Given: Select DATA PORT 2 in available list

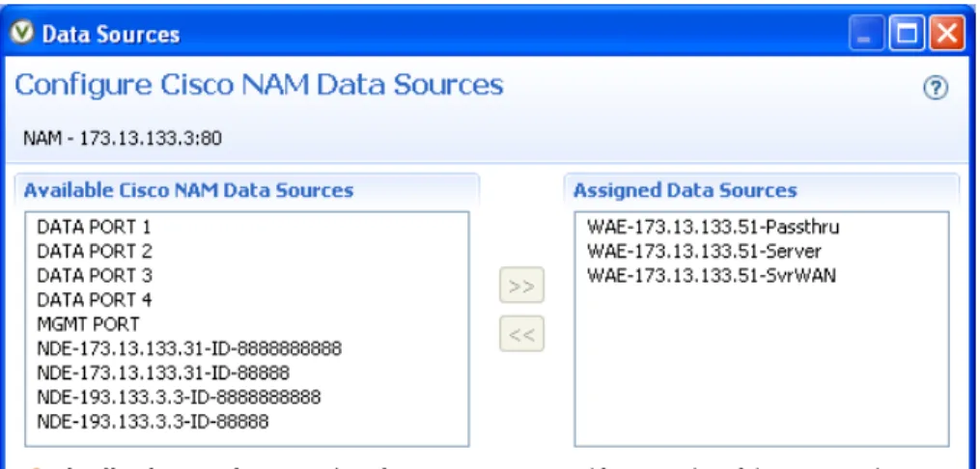Looking at the screenshot, I should pos(95,251).
